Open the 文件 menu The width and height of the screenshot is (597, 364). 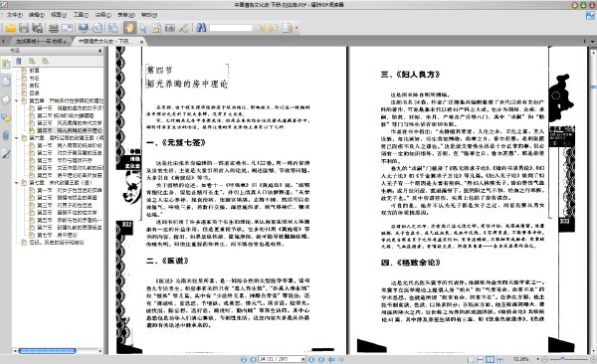[x=15, y=15]
